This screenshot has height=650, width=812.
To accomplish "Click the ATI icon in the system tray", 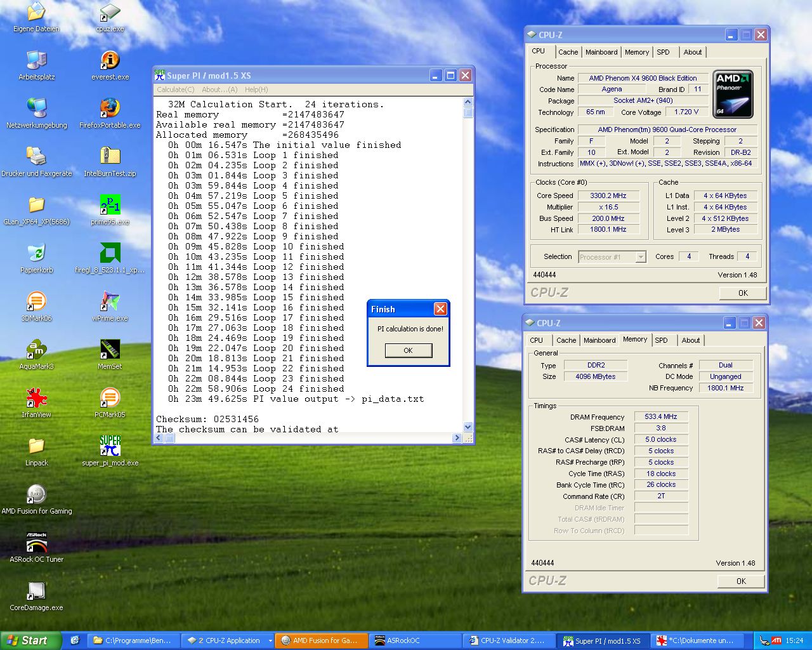I will click(x=776, y=640).
